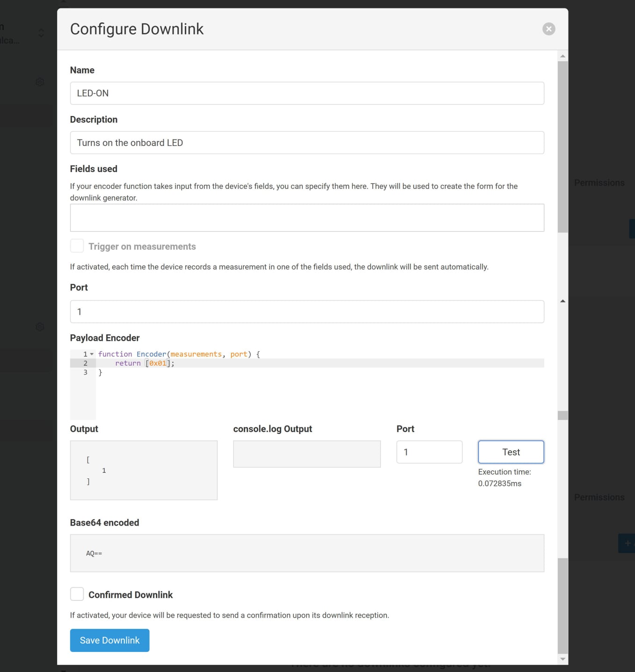Click the scrollbar down arrow at bottom

tap(562, 659)
